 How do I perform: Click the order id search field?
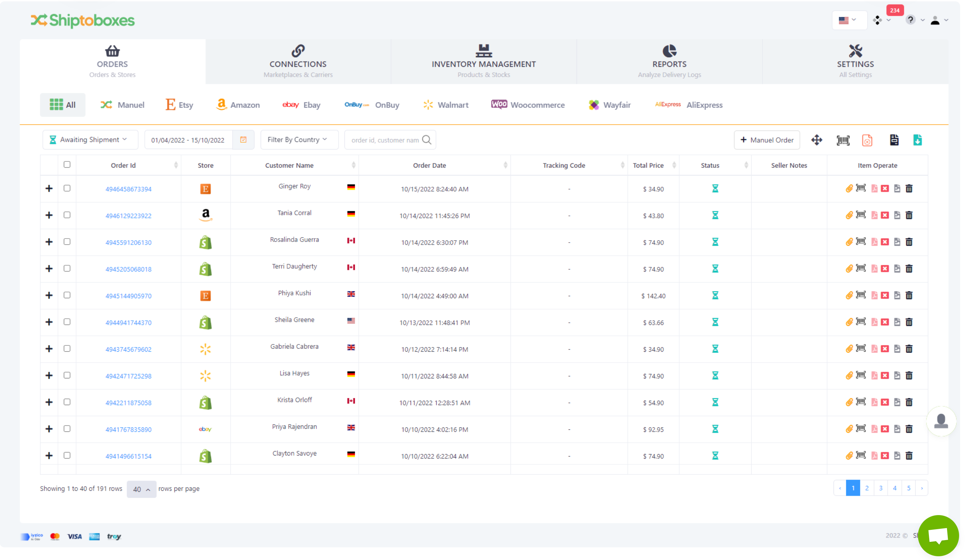(x=385, y=140)
